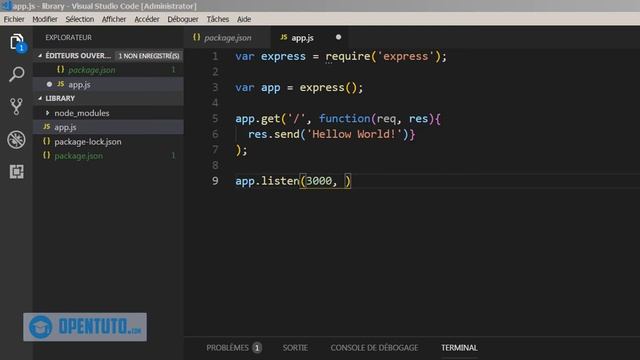Viewport: 640px width, 360px height.
Task: Open the Sélection menu
Action: click(x=80, y=19)
